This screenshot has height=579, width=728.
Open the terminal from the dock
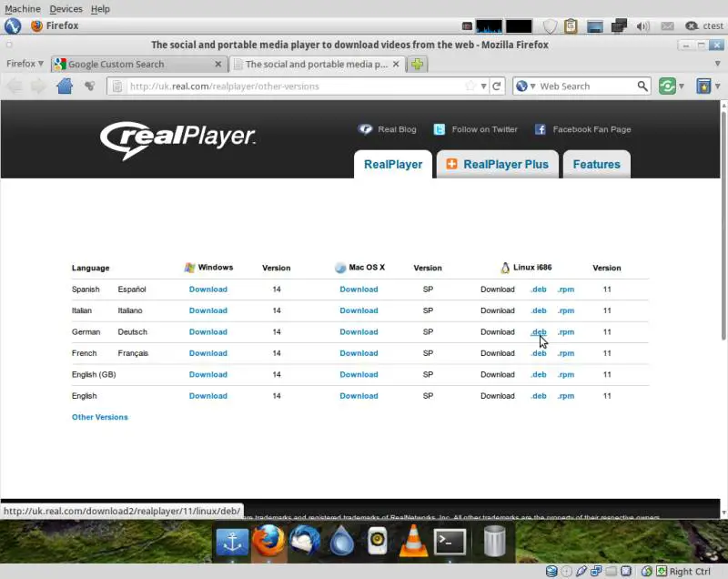click(x=450, y=542)
